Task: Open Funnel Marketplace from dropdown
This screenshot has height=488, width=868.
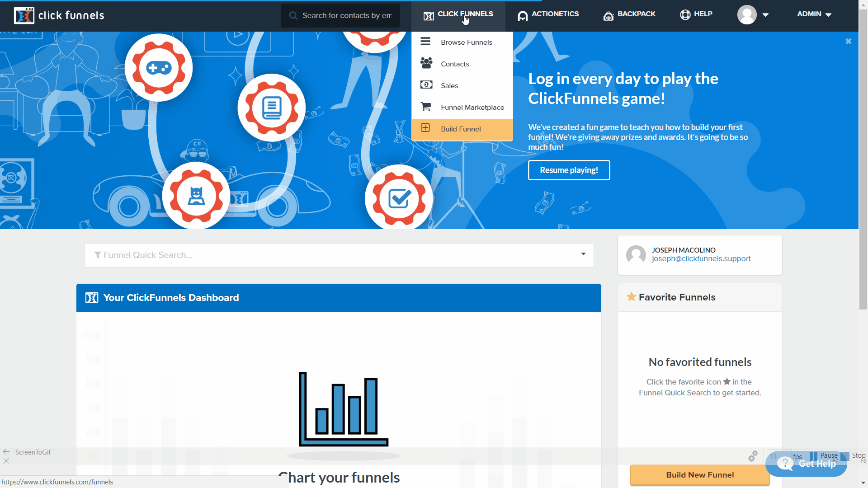Action: point(472,108)
